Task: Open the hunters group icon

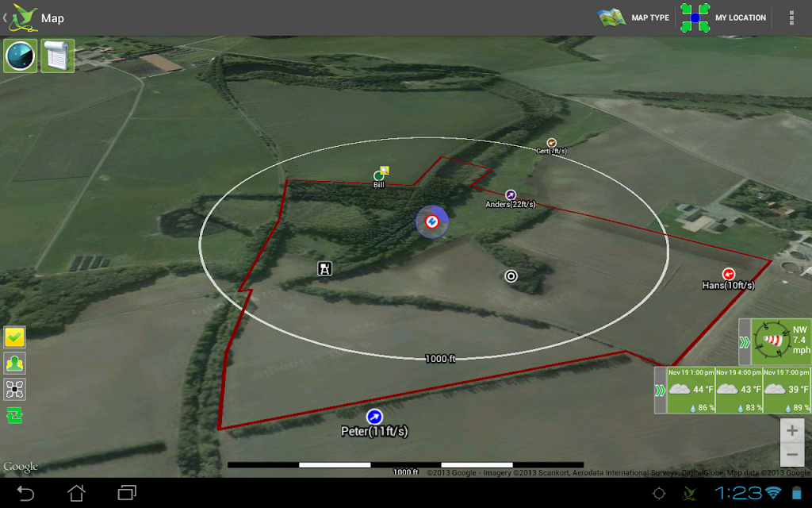Action: click(14, 364)
